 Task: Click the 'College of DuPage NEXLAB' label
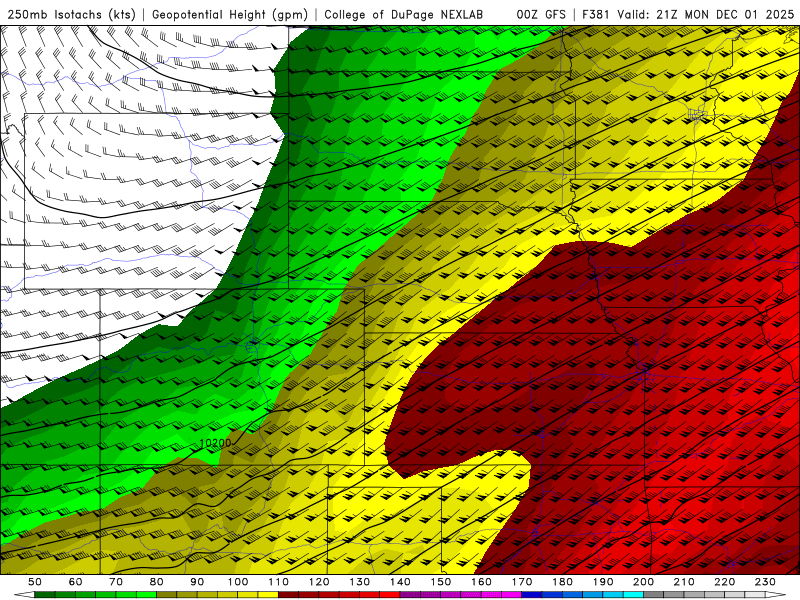[404, 14]
